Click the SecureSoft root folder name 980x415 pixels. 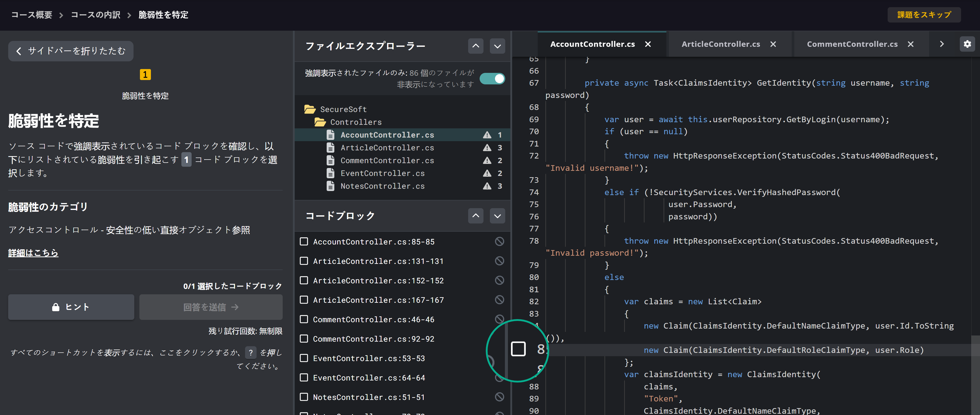(x=343, y=109)
